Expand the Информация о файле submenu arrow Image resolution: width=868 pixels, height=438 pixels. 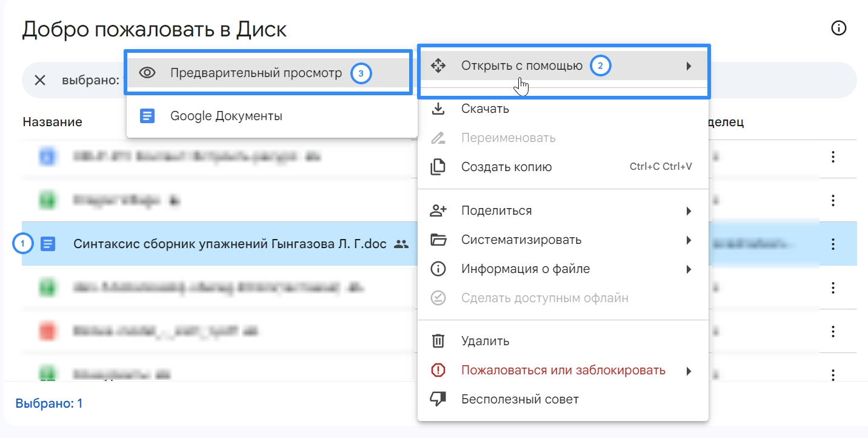pyautogui.click(x=689, y=269)
